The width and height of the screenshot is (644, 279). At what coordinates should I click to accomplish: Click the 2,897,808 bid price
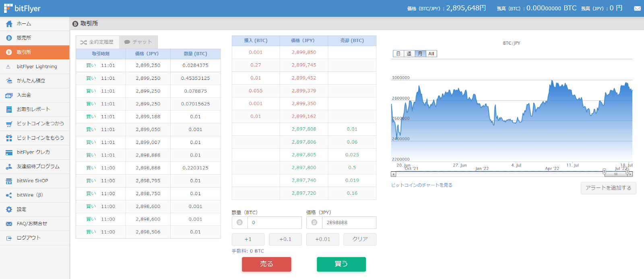[304, 129]
